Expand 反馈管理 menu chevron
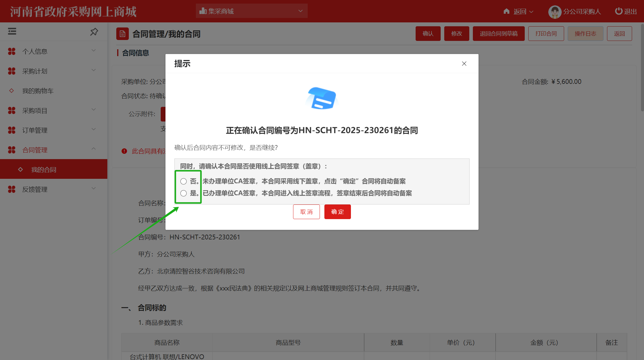This screenshot has height=360, width=644. point(94,188)
